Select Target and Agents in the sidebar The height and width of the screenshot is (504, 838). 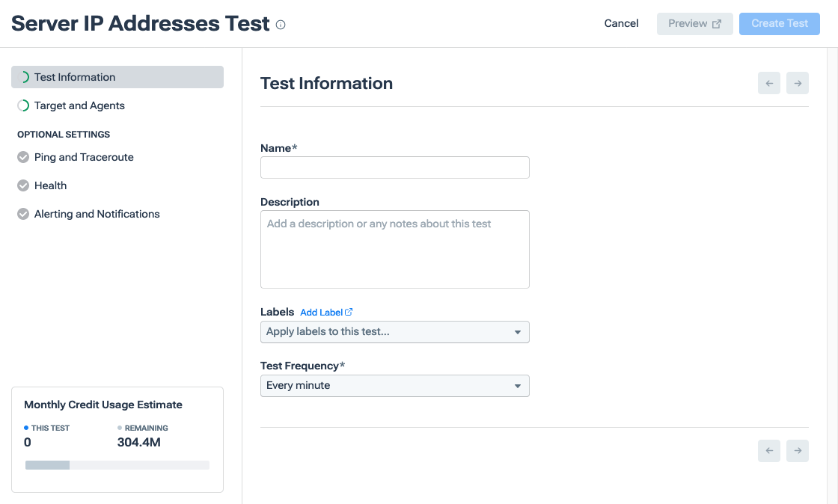pos(79,105)
